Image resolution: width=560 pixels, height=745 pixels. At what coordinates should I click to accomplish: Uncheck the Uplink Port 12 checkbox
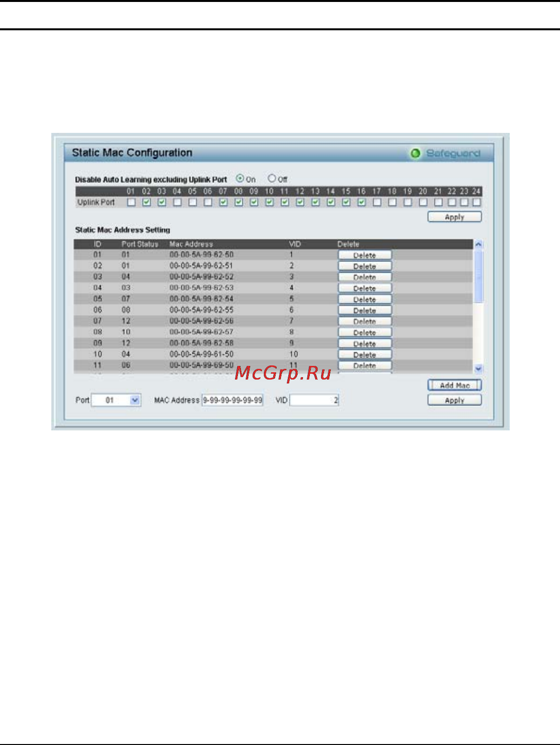300,202
